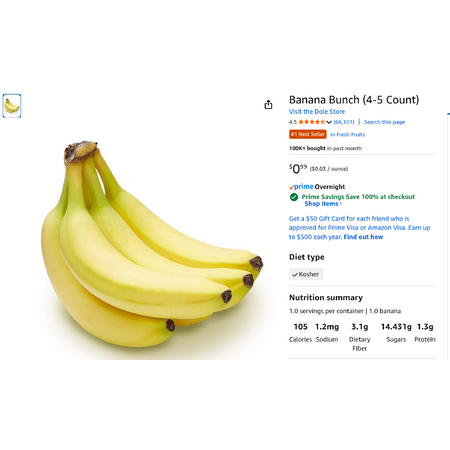Click the Banana Bunch (4-5 Count) title

(x=354, y=100)
